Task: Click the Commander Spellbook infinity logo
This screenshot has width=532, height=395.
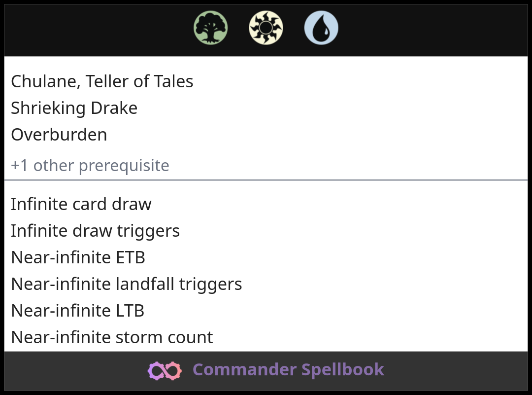Action: [x=165, y=370]
